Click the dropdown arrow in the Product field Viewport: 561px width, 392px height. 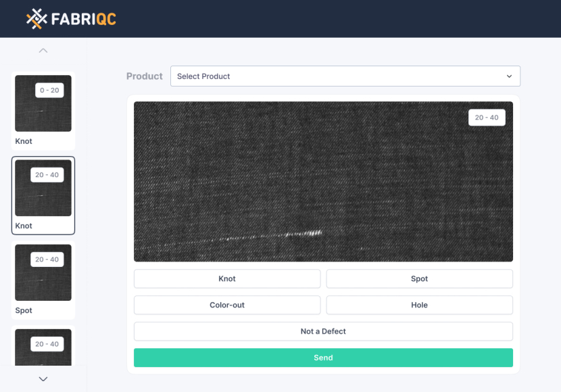coord(509,76)
